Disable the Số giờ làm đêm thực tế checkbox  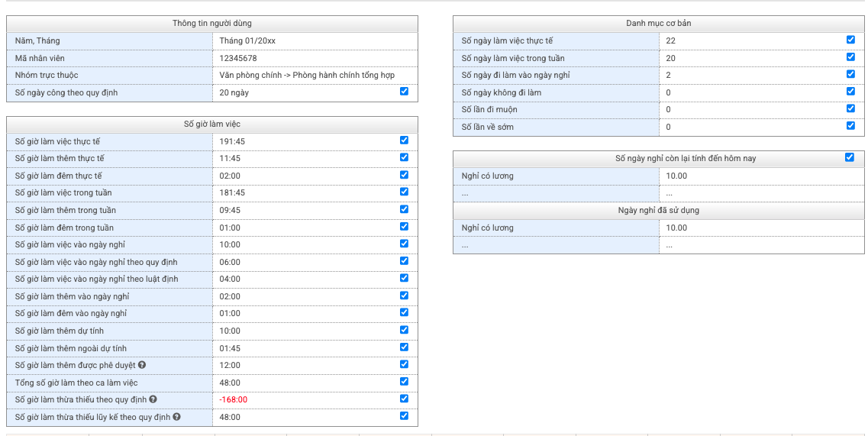tap(404, 174)
